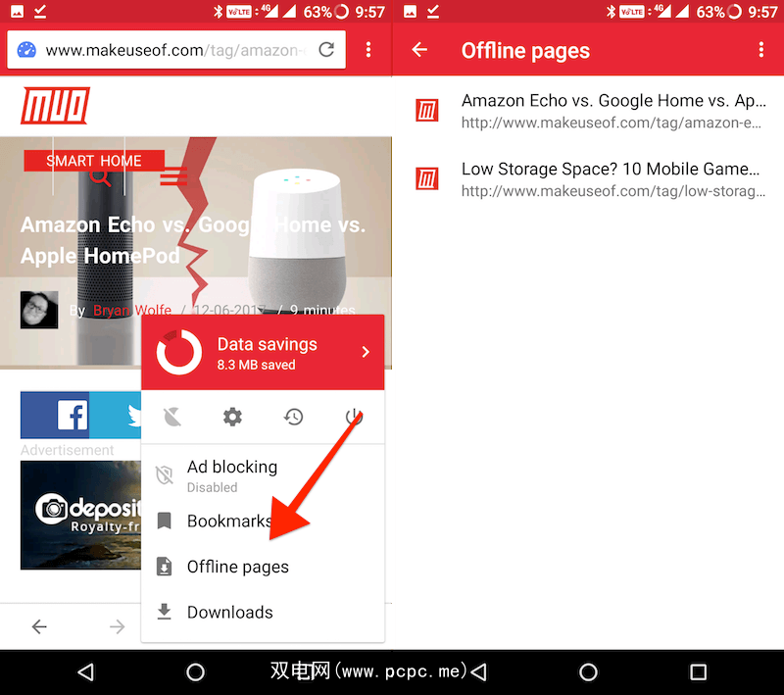Viewport: 784px width, 695px height.
Task: Open settings via the gear icon
Action: (x=232, y=417)
